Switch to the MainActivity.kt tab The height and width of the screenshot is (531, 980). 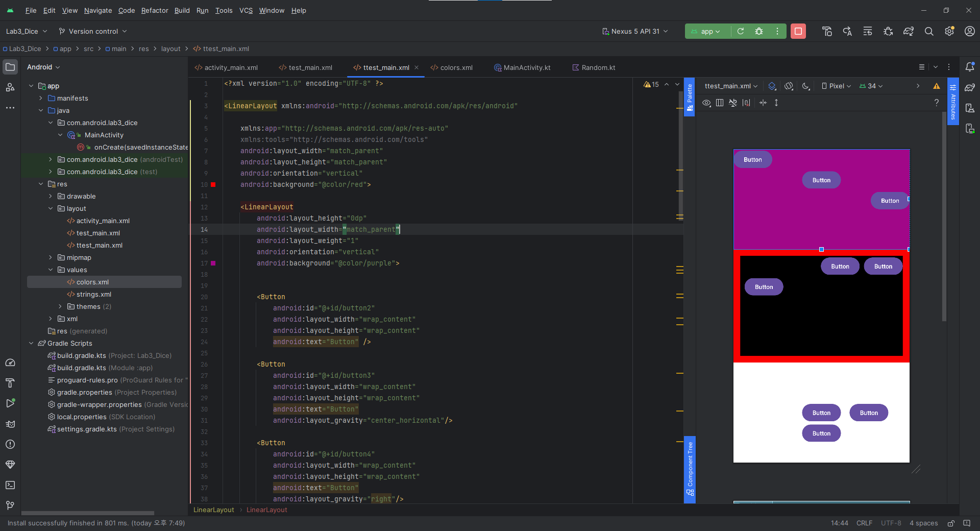522,67
